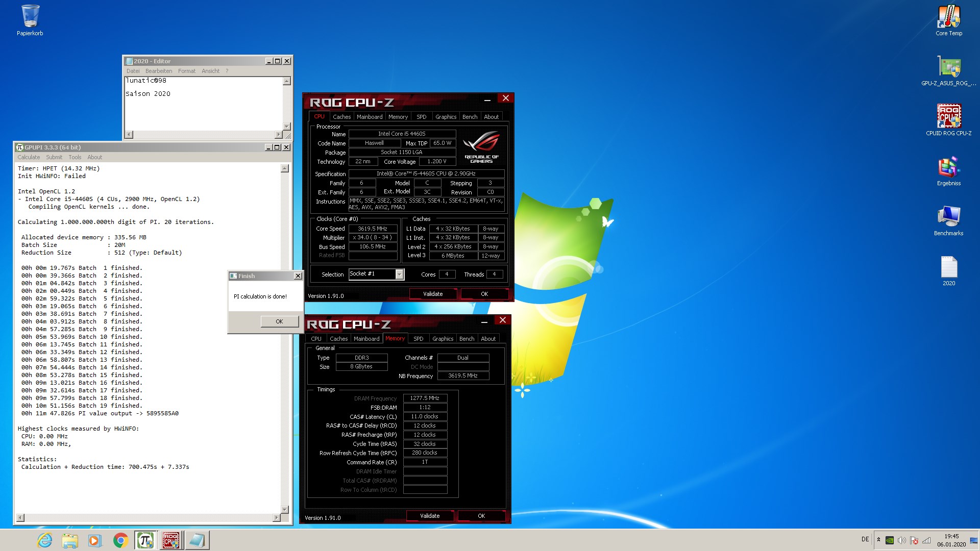Open Memory tab in upper CPU-Z window
Image resolution: width=980 pixels, height=551 pixels.
(398, 117)
